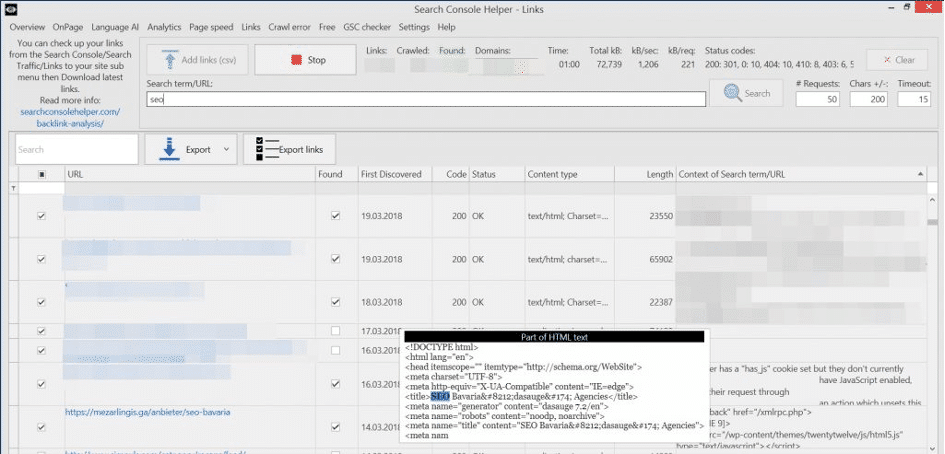Click the vertical scrollbar up arrow
This screenshot has width=945, height=454.
tap(933, 200)
